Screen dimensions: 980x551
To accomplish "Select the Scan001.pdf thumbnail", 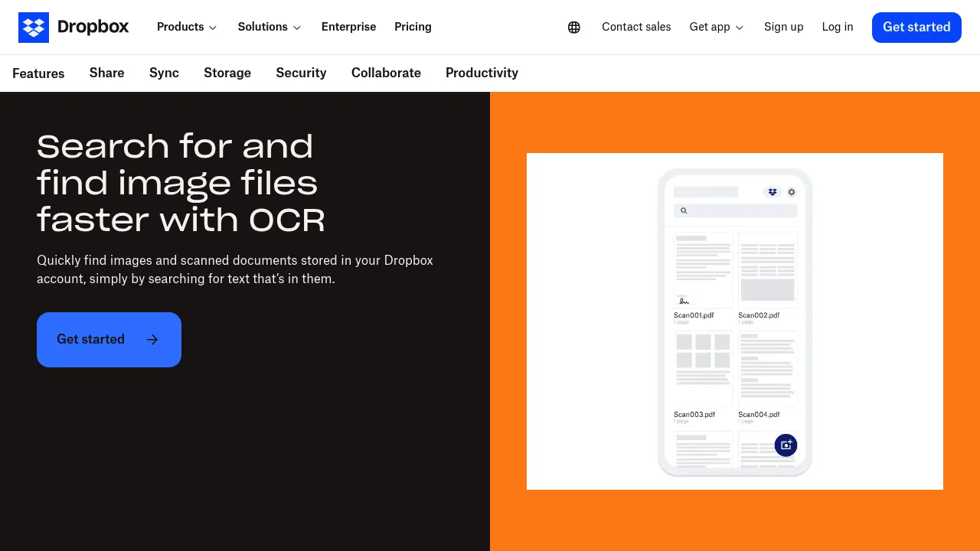I will [703, 270].
